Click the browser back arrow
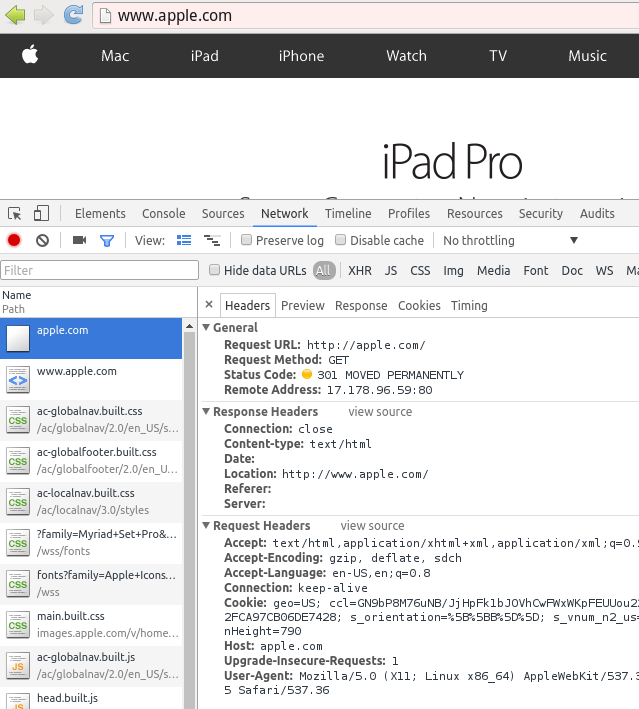Viewport: 639px width, 709px height. [x=15, y=15]
